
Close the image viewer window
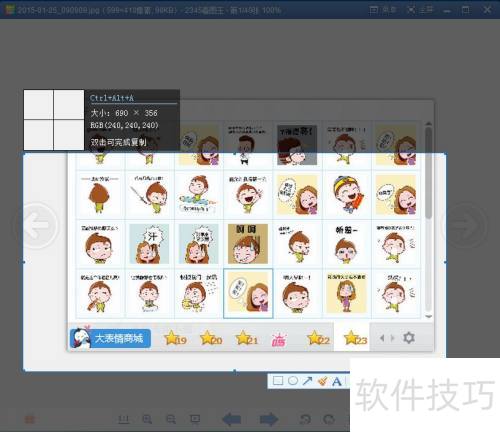pyautogui.click(x=487, y=10)
